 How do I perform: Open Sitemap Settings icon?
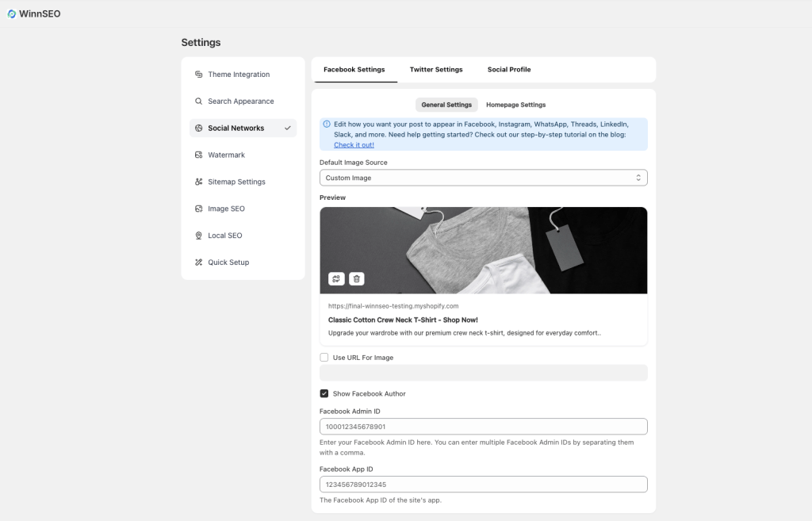tap(198, 182)
